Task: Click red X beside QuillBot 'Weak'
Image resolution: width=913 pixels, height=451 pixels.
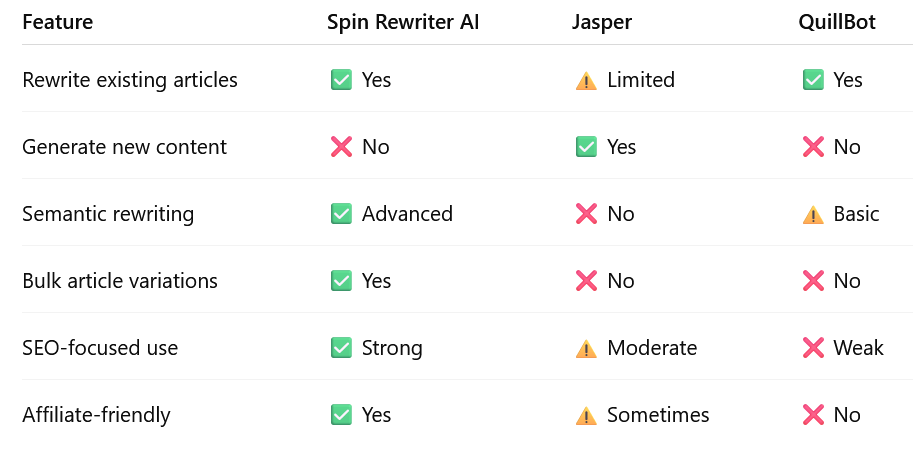Action: tap(812, 348)
